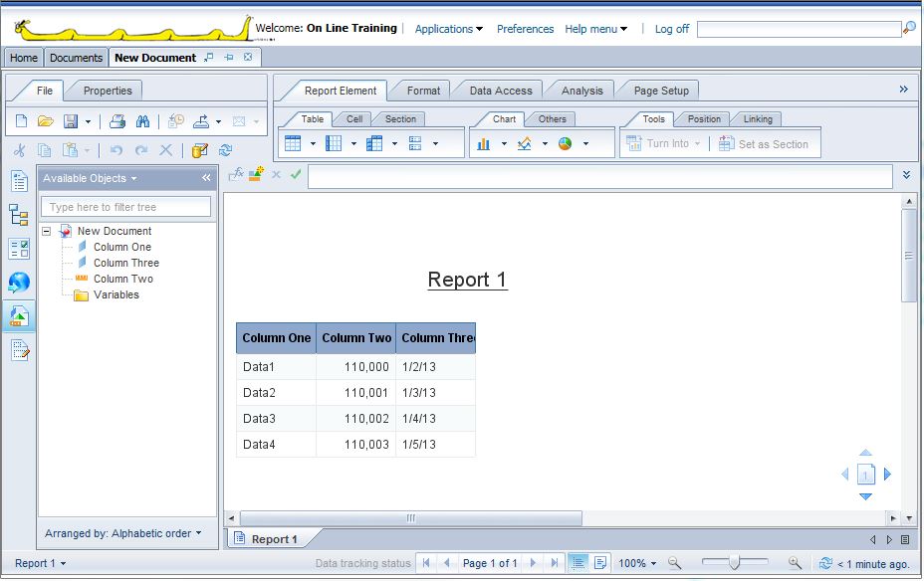This screenshot has height=581, width=924.
Task: Switch to the Format ribbon tab
Action: 423,91
